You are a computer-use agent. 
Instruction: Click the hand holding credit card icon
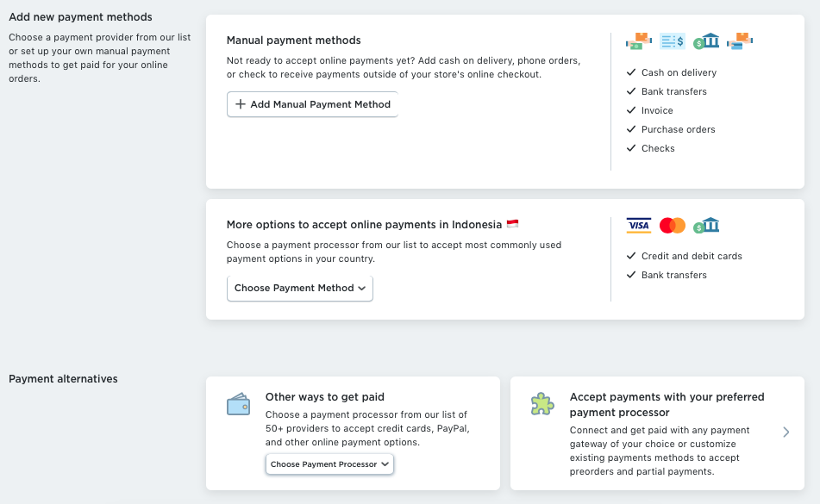coord(740,40)
